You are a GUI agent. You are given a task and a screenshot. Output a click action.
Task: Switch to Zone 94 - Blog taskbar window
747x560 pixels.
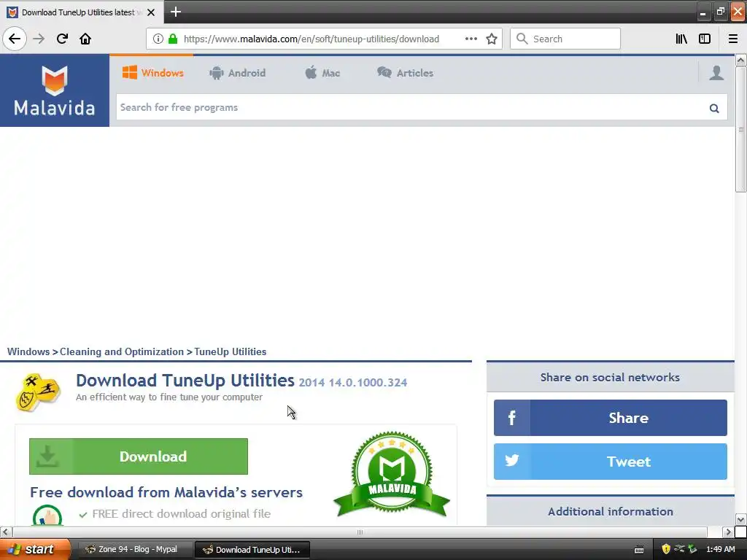tap(134, 550)
